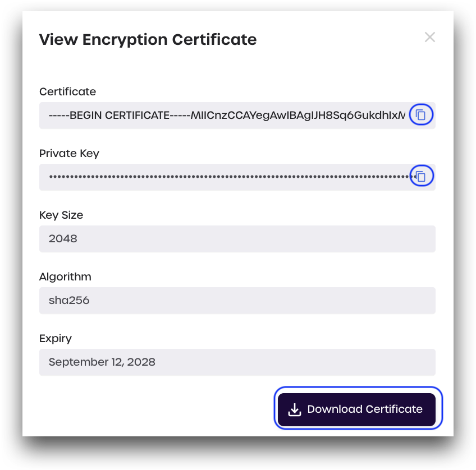This screenshot has width=476, height=470.
Task: Click the sha256 value text
Action: click(x=69, y=301)
